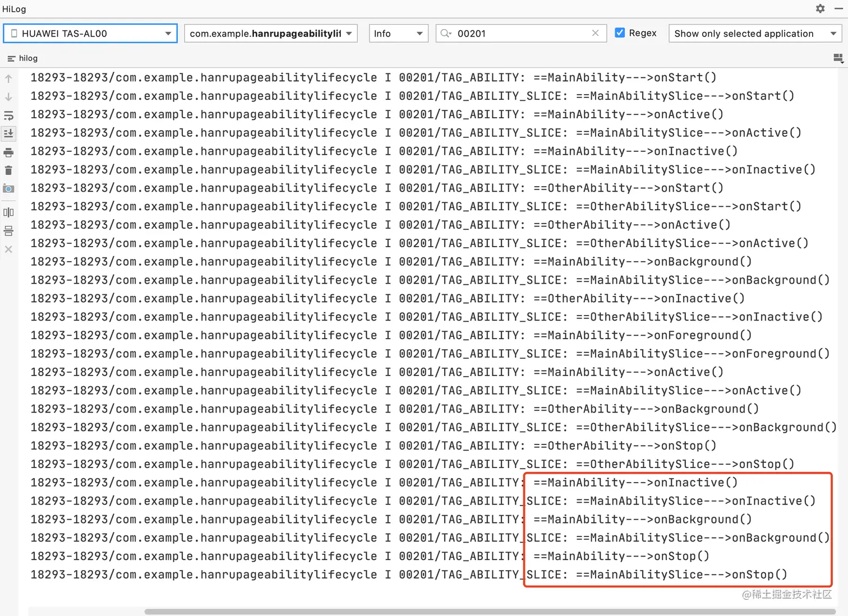Click the down-the-stack-trace arrow icon
Image resolution: width=848 pixels, height=616 pixels.
[x=8, y=97]
